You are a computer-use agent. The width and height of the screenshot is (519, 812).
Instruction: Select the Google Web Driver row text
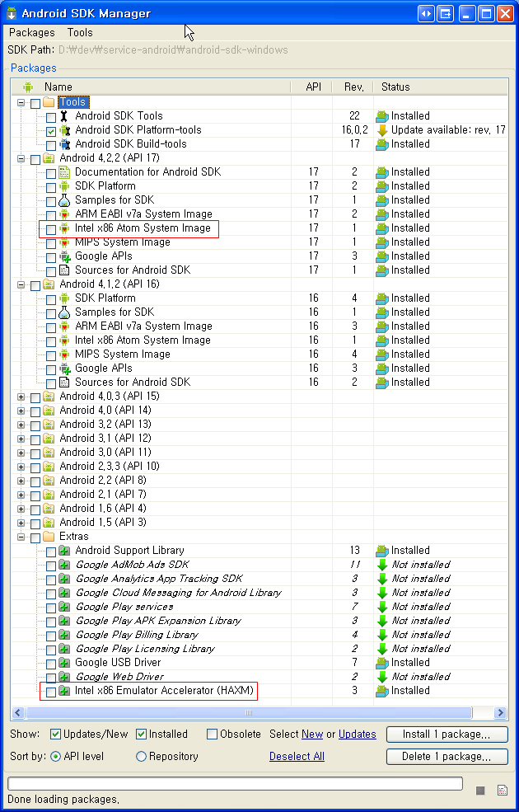119,676
